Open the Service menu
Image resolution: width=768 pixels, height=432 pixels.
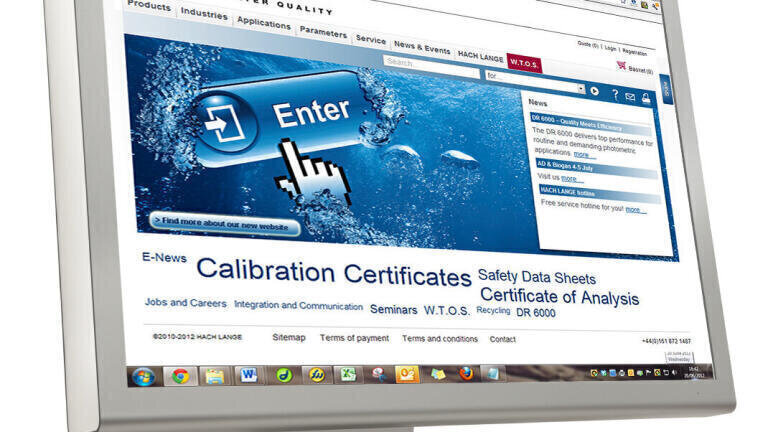point(371,39)
